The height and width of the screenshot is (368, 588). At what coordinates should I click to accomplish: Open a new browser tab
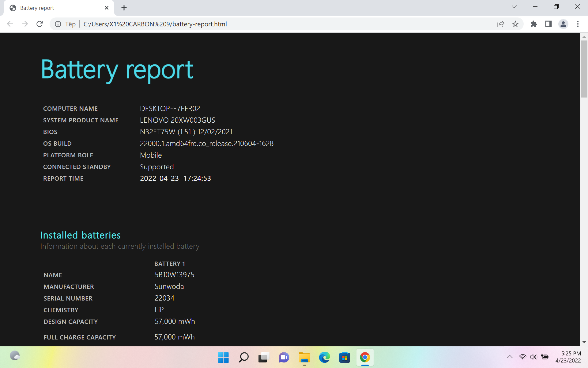[x=124, y=8]
